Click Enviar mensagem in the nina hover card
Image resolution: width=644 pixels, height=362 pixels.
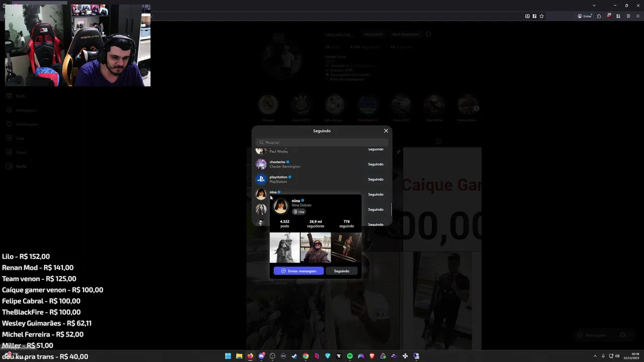tap(299, 271)
